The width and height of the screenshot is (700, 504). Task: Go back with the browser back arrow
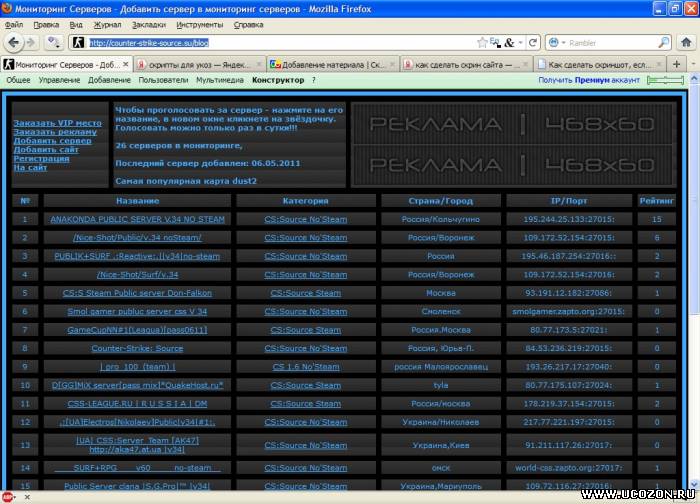pyautogui.click(x=13, y=43)
